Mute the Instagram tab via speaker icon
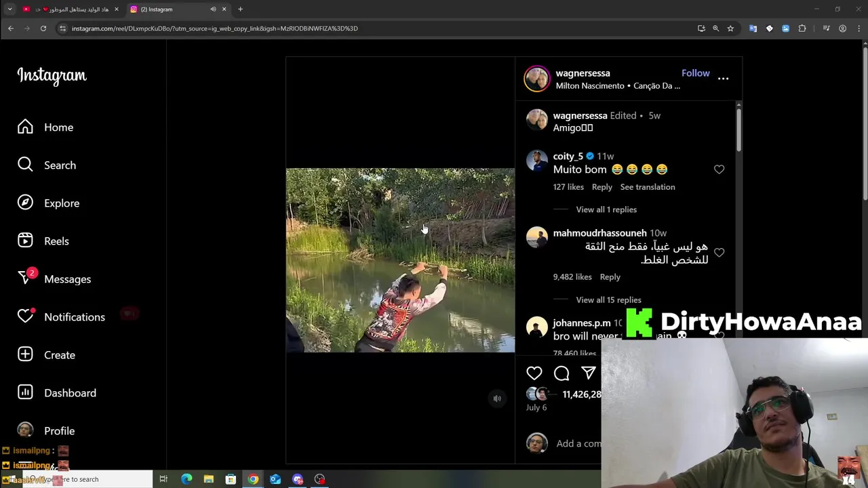The height and width of the screenshot is (488, 868). point(213,9)
